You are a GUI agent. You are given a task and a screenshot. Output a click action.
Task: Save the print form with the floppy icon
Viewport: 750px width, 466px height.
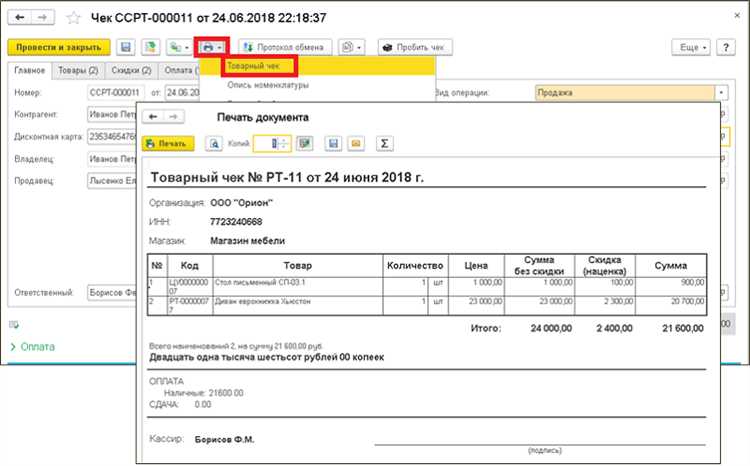point(333,144)
